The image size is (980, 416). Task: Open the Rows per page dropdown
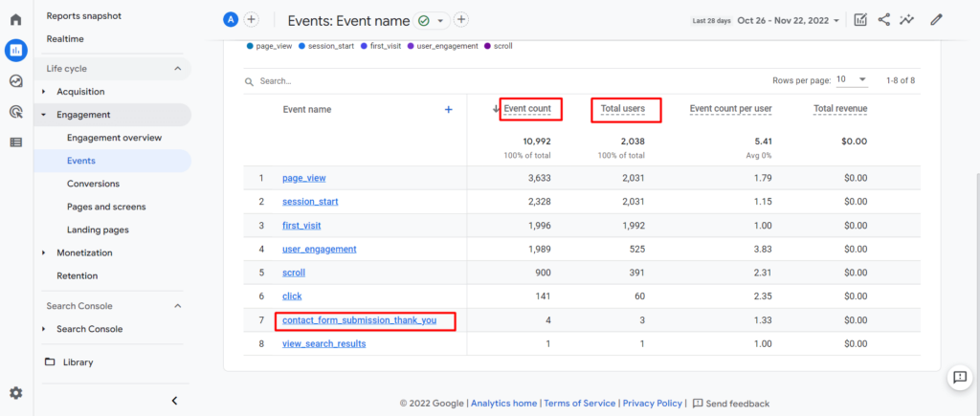[x=853, y=80]
